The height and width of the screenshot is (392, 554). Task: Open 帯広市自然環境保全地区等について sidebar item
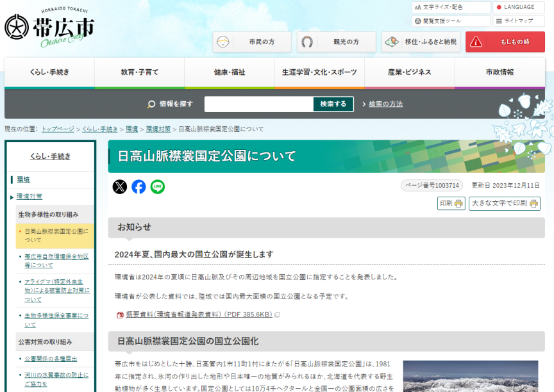point(56,260)
